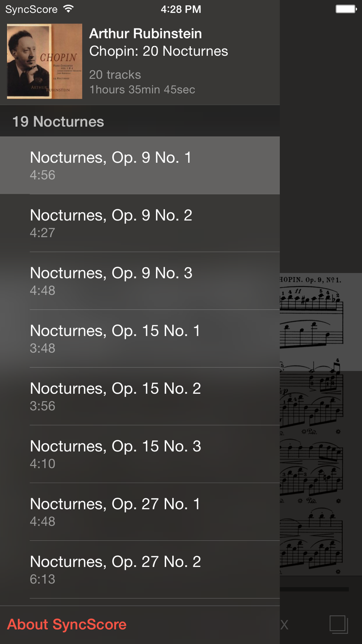Tap the partially hidden X label
This screenshot has height=644, width=362.
[x=284, y=625]
